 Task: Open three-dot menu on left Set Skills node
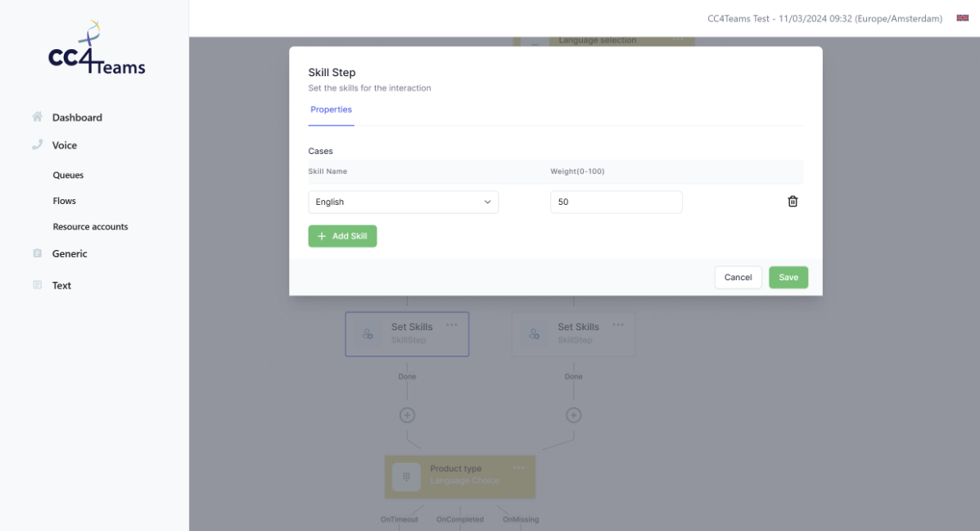[x=452, y=324]
